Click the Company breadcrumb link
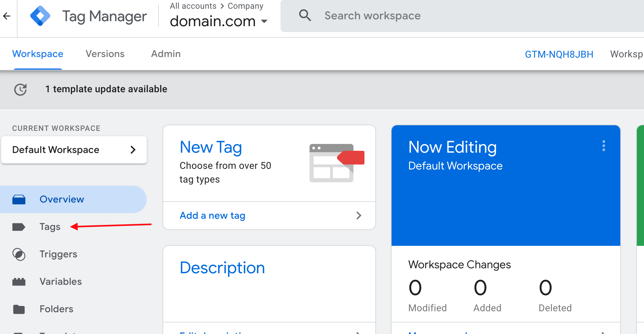This screenshot has height=334, width=644. click(x=246, y=6)
